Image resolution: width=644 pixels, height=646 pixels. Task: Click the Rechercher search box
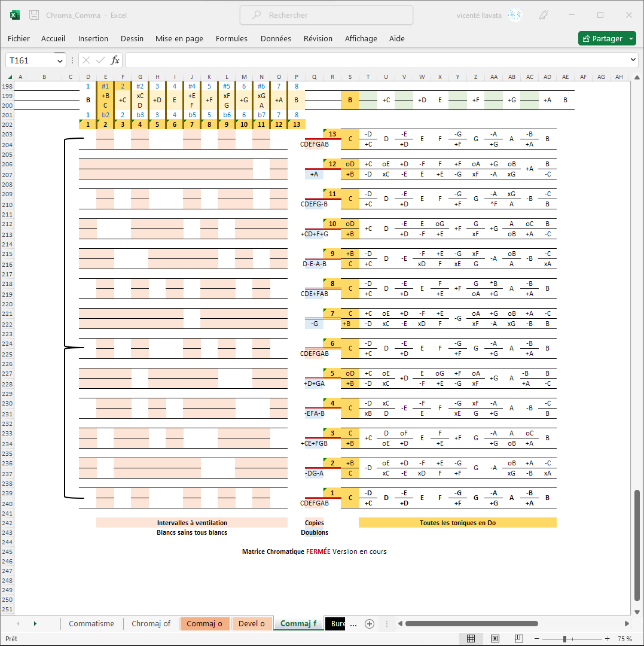(x=326, y=16)
